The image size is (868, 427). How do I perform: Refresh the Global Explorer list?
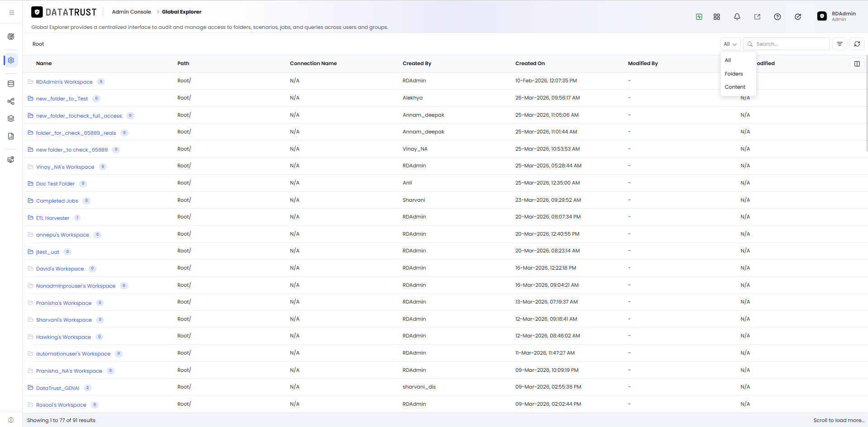click(x=857, y=44)
